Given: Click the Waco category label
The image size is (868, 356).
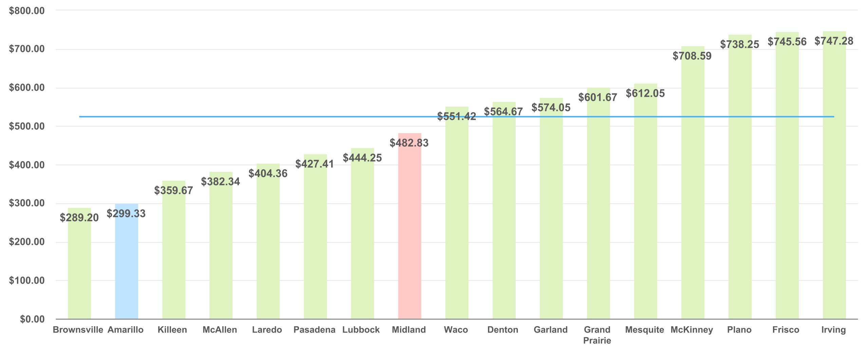Looking at the screenshot, I should pos(456,330).
